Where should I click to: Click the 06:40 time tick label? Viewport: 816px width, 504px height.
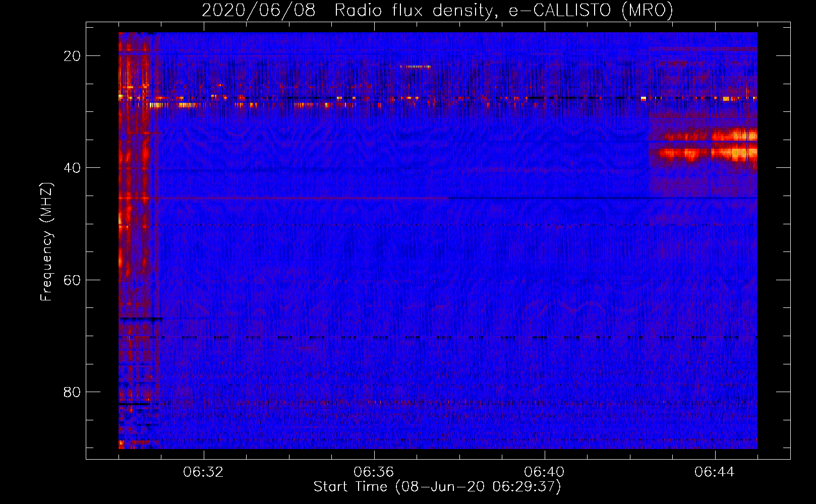pyautogui.click(x=544, y=472)
